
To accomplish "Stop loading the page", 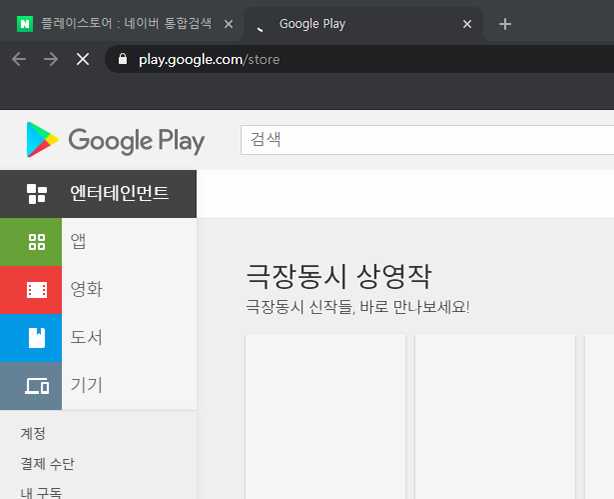I will click(83, 60).
